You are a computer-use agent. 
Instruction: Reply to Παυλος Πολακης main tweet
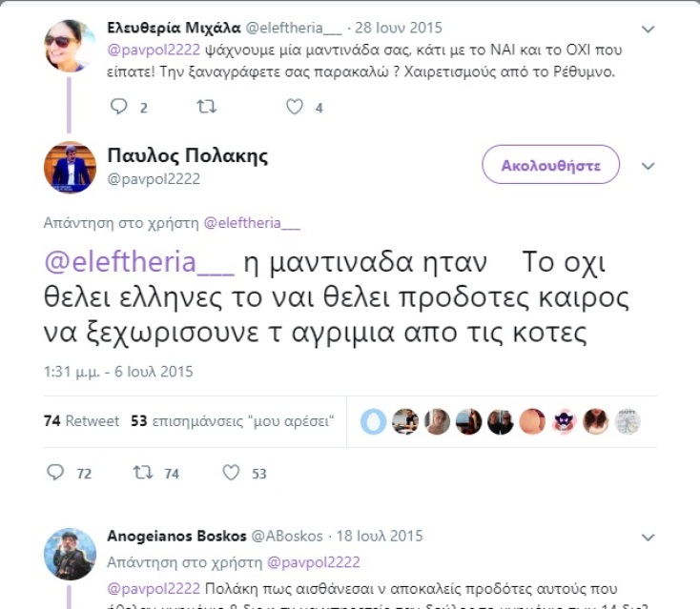[55, 473]
